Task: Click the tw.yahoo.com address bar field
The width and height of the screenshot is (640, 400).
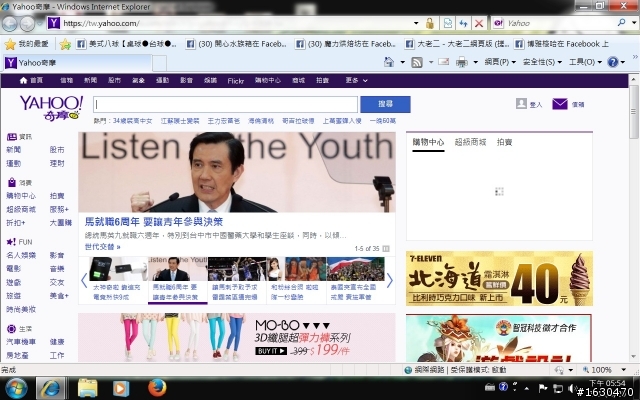Action: (229, 23)
